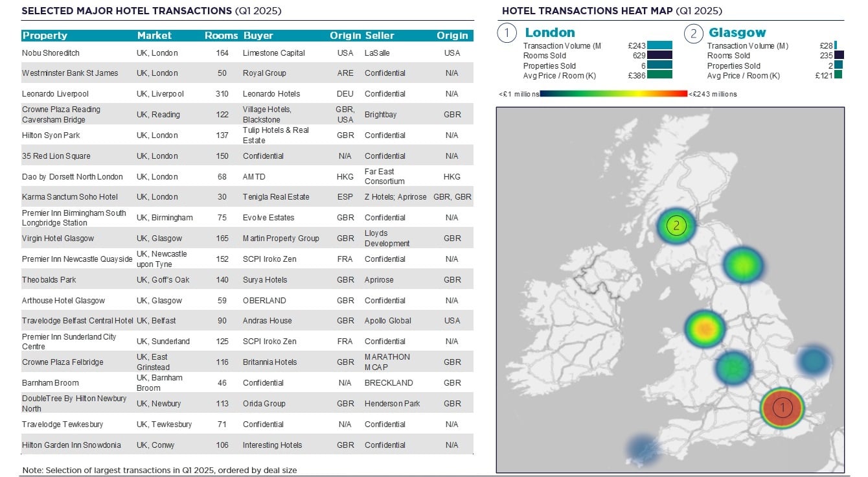Click buyer Limestone Capital
The height and width of the screenshot is (477, 868).
click(274, 52)
